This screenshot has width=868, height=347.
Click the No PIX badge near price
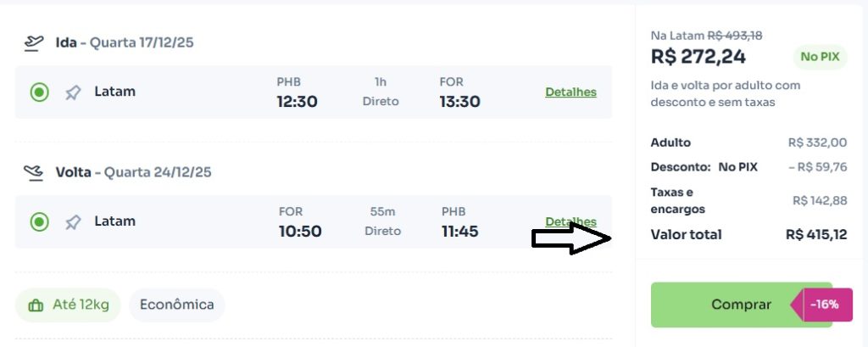click(x=820, y=57)
